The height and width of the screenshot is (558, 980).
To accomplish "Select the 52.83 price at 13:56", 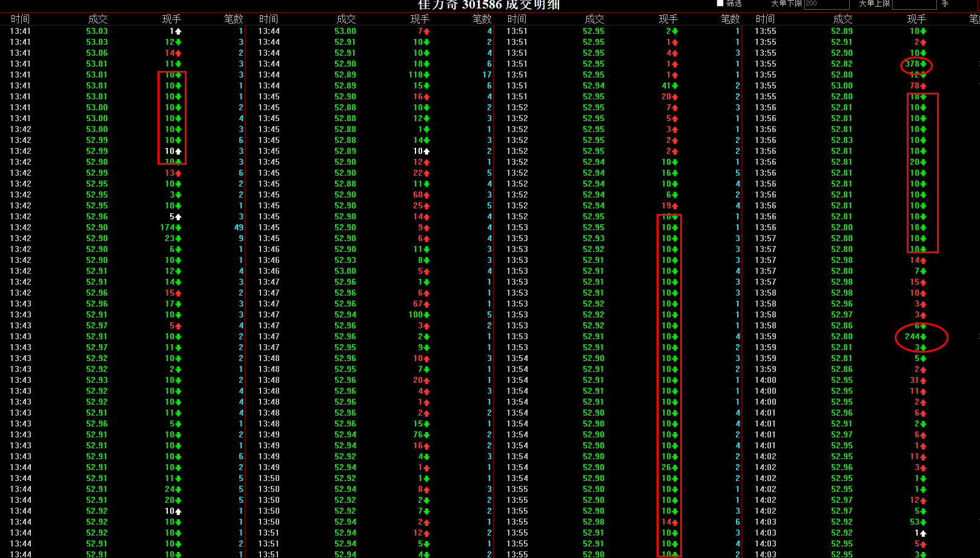I will click(x=842, y=141).
